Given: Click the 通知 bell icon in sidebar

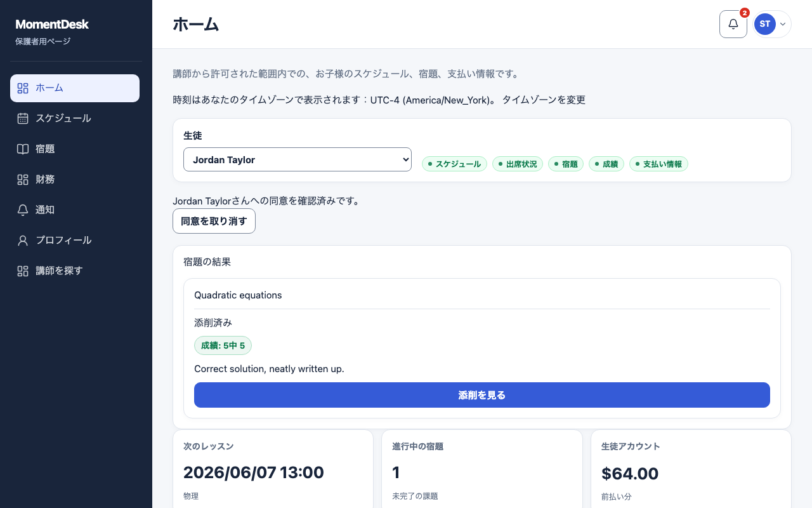Looking at the screenshot, I should [x=23, y=210].
